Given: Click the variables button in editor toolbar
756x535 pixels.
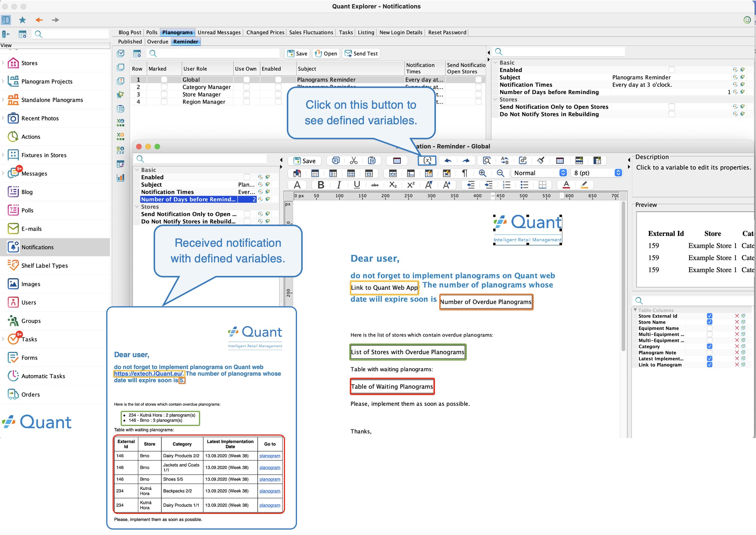Looking at the screenshot, I should [427, 160].
